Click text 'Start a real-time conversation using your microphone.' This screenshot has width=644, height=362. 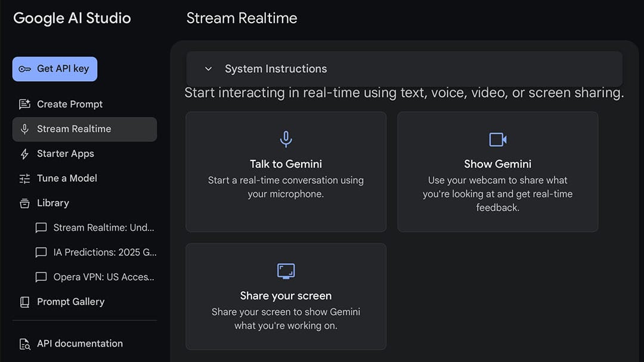[x=286, y=187]
